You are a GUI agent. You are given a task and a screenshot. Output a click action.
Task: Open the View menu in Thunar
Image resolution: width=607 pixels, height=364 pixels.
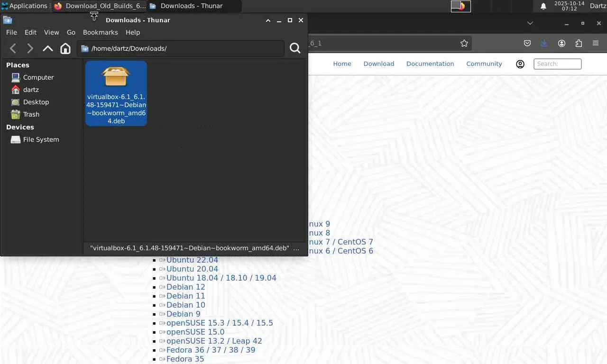click(x=51, y=32)
